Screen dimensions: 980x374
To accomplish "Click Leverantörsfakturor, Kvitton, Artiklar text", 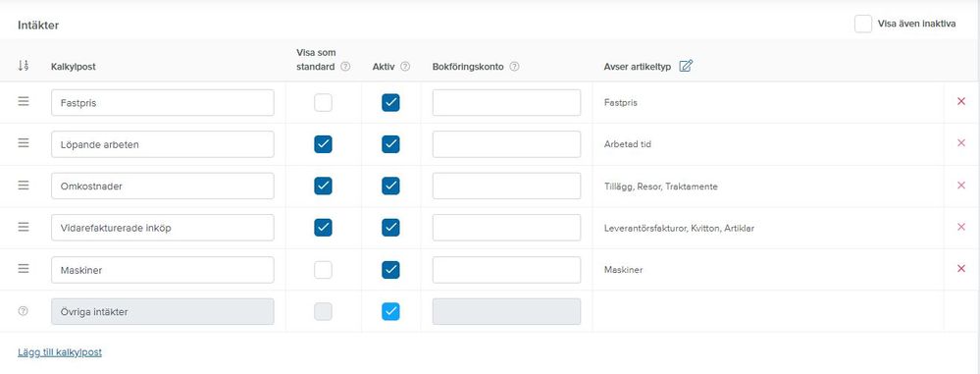I will [x=679, y=229].
